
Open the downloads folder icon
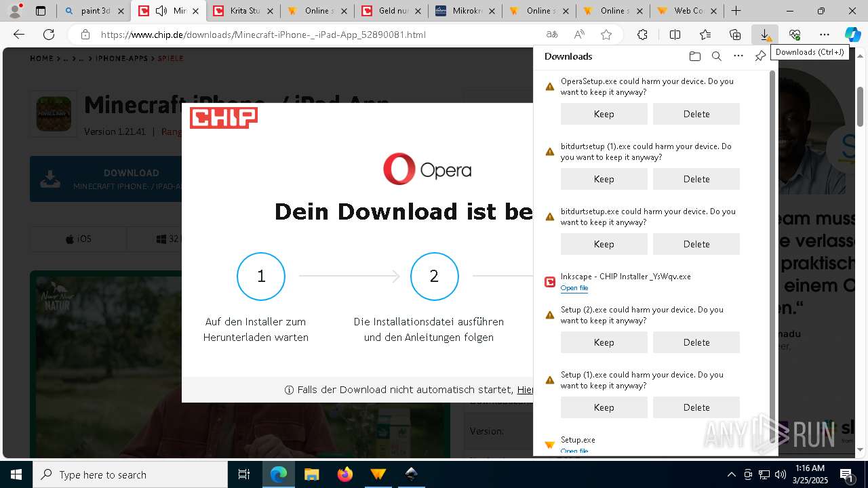coord(694,56)
